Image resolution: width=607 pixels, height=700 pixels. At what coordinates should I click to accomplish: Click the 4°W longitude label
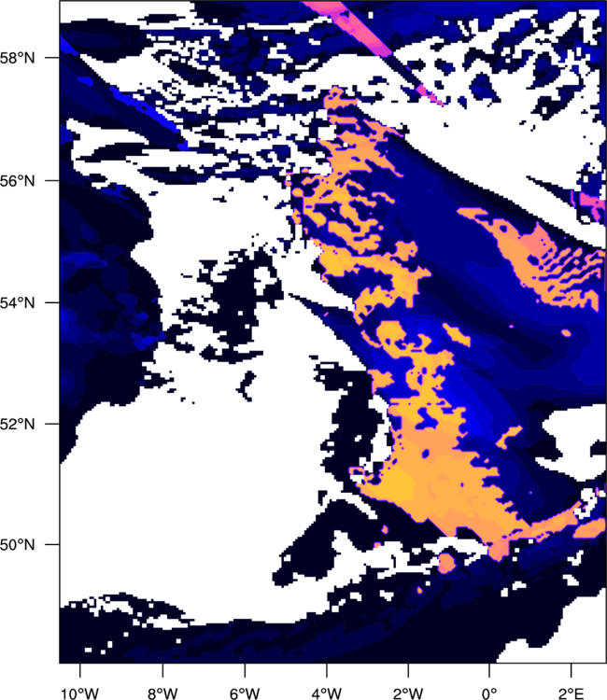pos(327,693)
